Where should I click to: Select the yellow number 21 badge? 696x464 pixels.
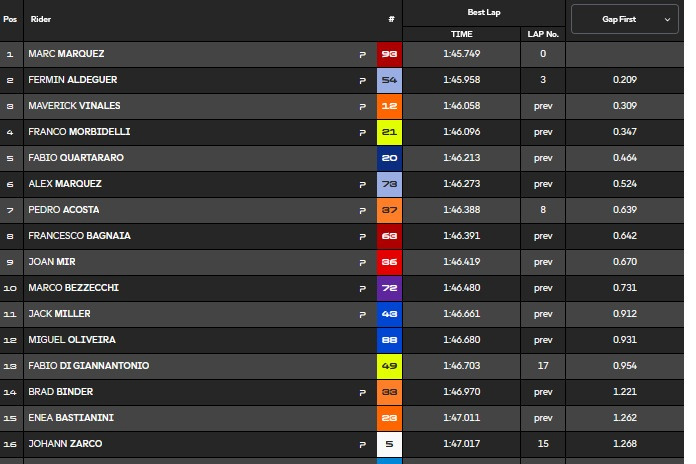coord(389,132)
